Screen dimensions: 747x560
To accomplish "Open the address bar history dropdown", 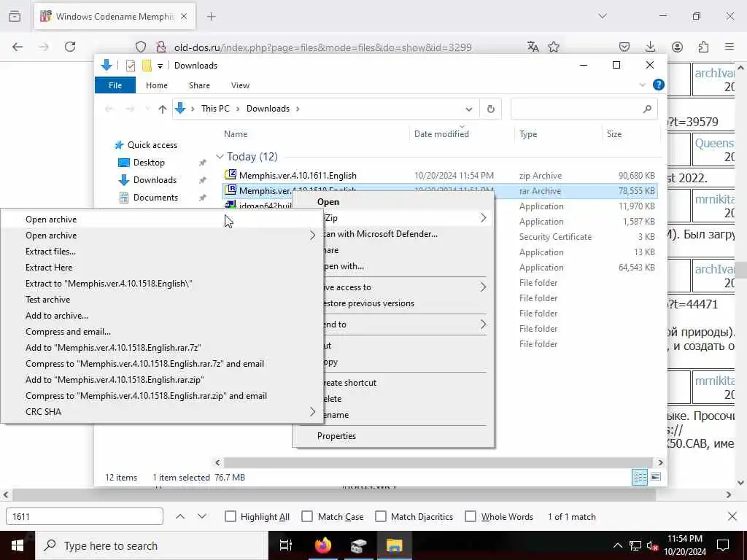I will point(469,109).
